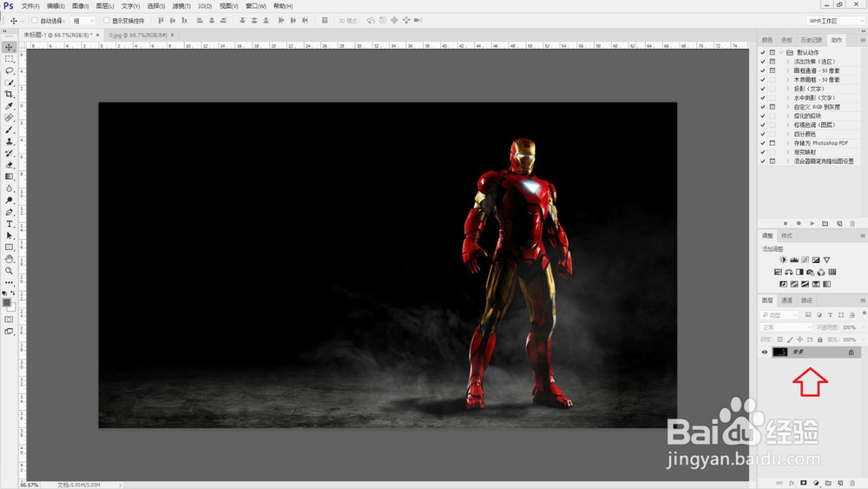Select the Zoom tool
868x489 pixels.
point(9,271)
